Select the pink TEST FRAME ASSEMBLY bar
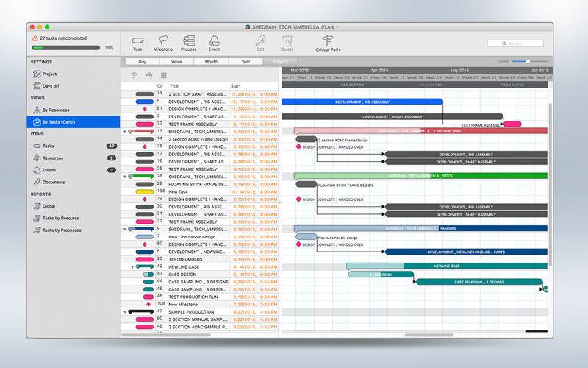The image size is (588, 368). tap(512, 124)
